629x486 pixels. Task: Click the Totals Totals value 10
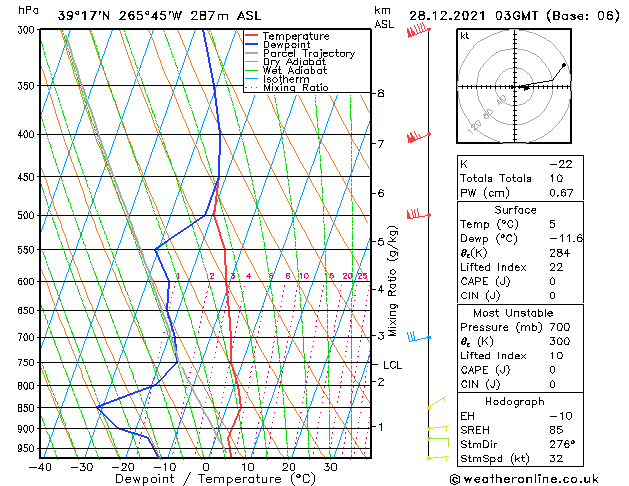pos(556,178)
